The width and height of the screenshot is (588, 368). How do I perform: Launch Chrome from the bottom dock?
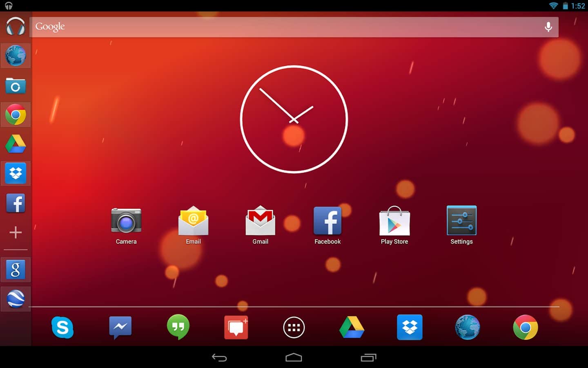(x=525, y=328)
